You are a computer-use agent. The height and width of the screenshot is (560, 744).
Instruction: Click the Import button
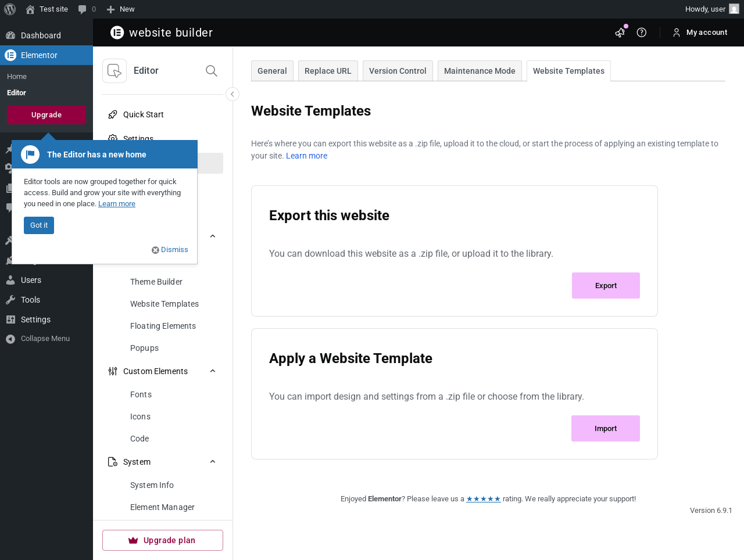pyautogui.click(x=606, y=429)
